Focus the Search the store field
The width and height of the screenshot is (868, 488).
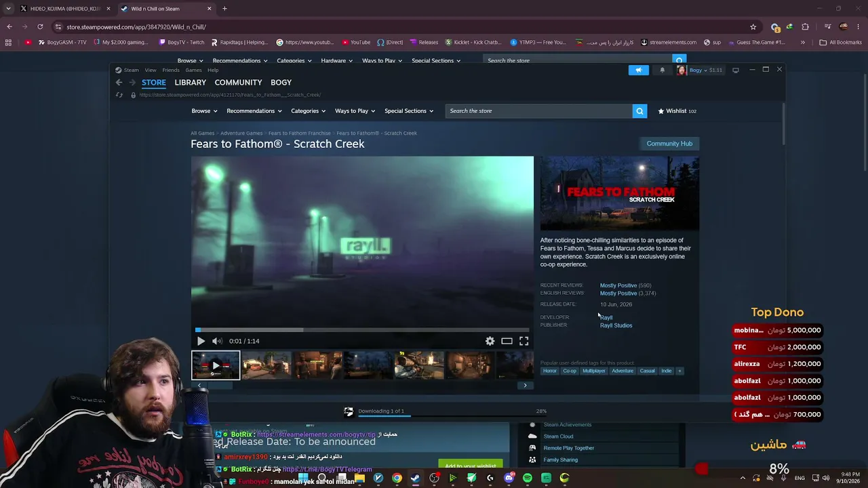click(538, 111)
